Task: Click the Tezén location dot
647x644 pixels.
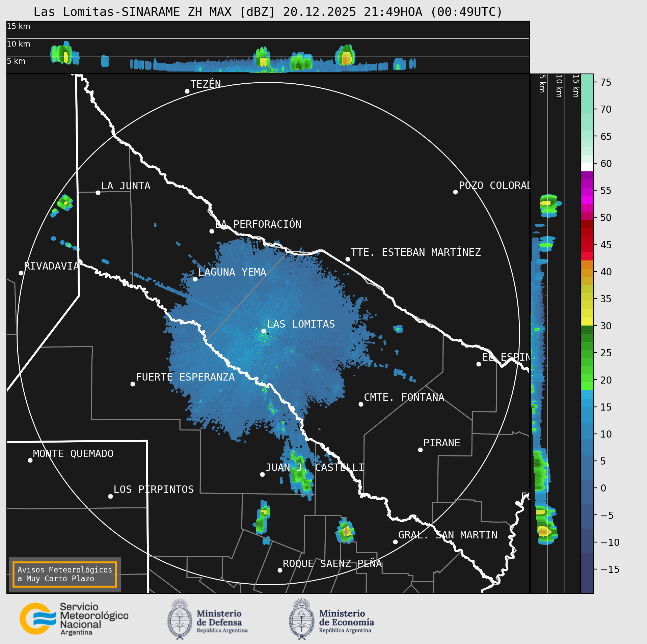Action: [x=187, y=91]
